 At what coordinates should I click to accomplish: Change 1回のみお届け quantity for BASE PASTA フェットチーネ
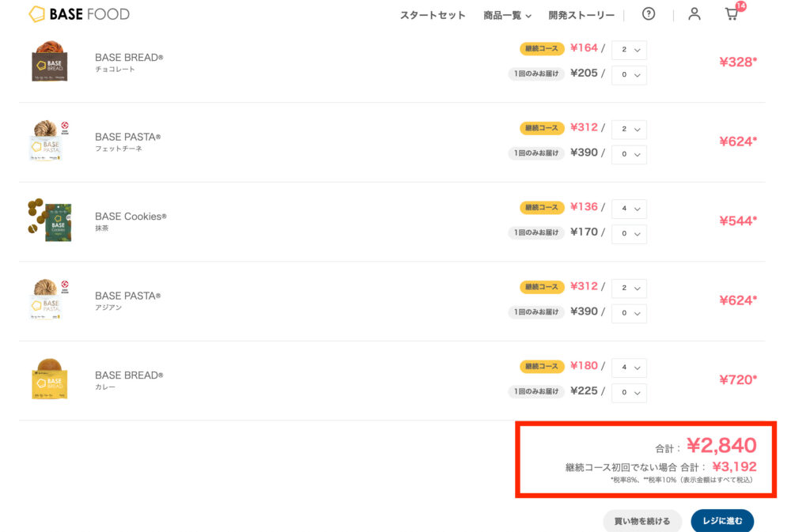(629, 154)
